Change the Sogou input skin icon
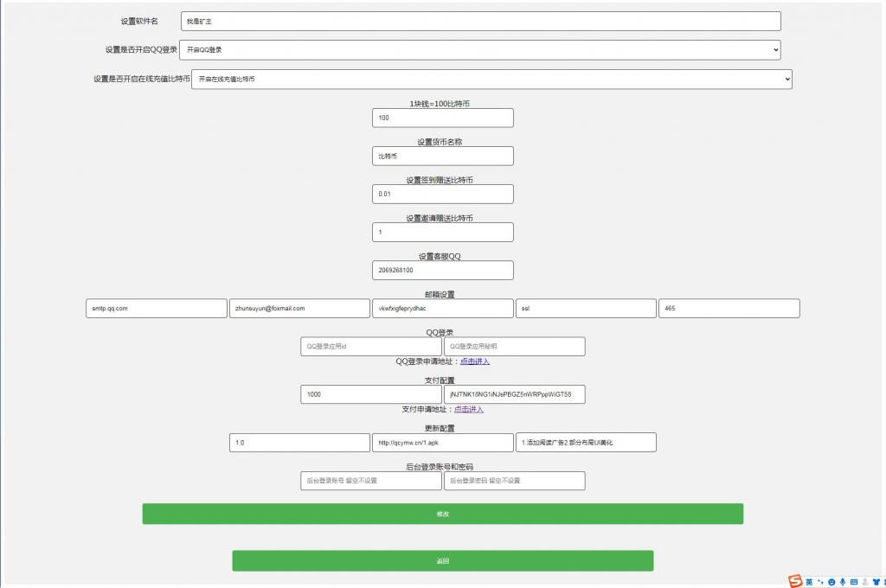The width and height of the screenshot is (886, 588). pos(876,581)
